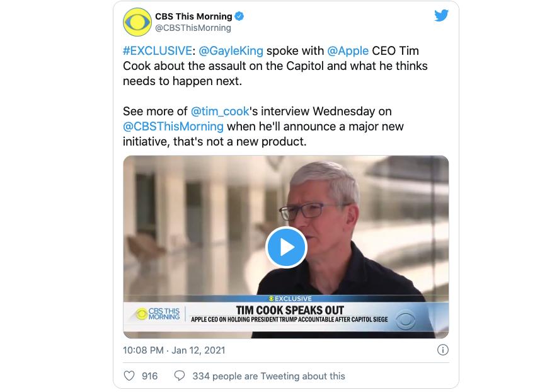Open @CBSThisMorning mention in tweet body
This screenshot has height=392, width=552.
click(173, 127)
